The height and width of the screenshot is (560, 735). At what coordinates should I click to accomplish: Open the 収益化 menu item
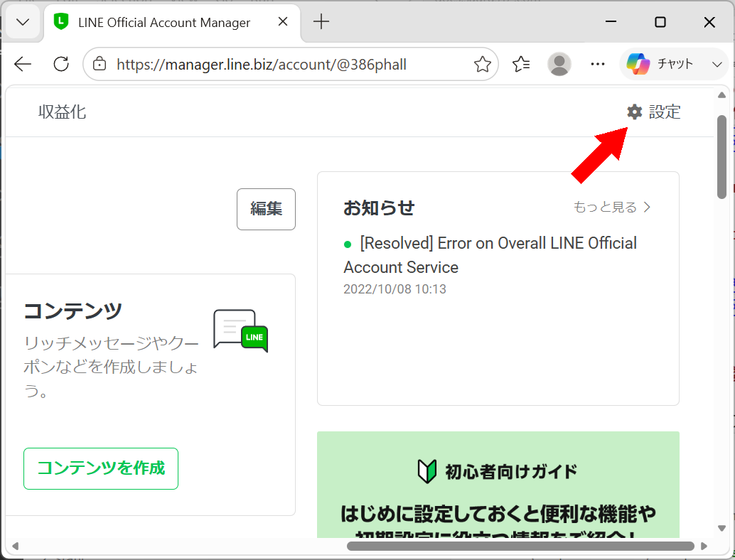[62, 112]
